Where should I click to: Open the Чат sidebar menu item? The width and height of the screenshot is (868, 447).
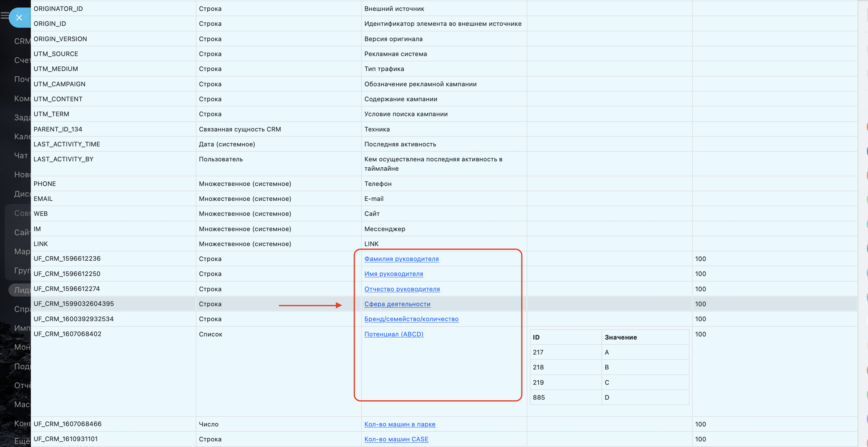click(x=21, y=155)
